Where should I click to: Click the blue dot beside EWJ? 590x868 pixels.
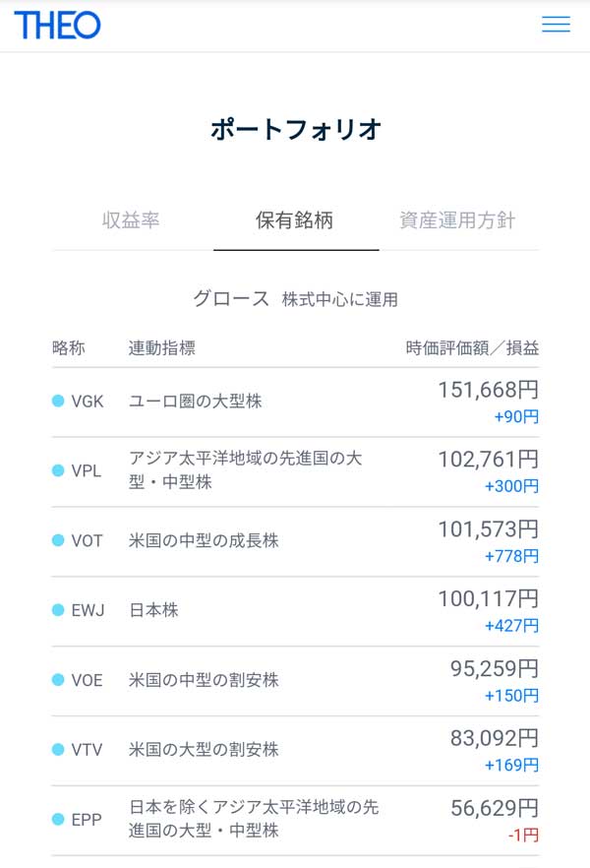click(58, 610)
